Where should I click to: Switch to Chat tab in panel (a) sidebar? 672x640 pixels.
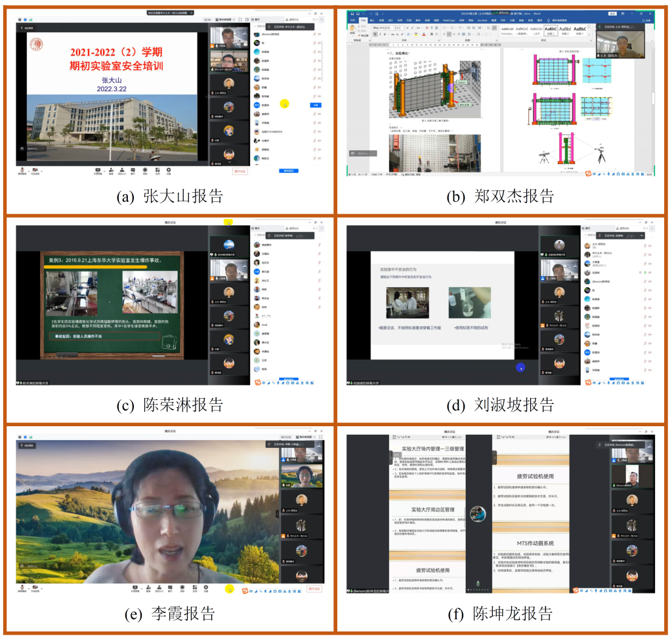(256, 20)
